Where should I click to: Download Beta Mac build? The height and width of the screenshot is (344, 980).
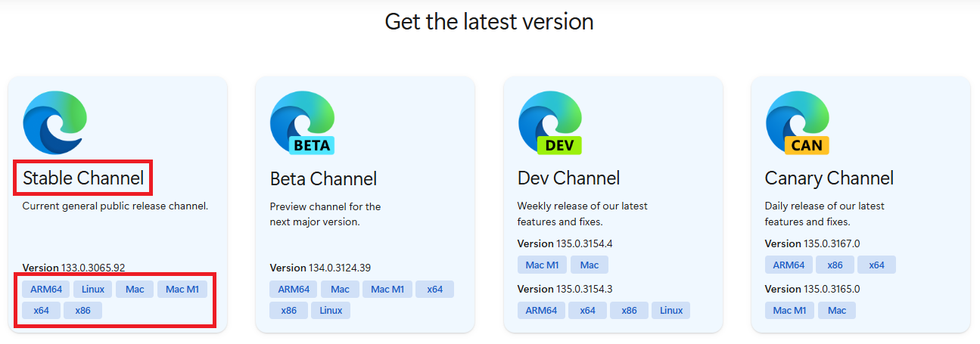pos(340,289)
